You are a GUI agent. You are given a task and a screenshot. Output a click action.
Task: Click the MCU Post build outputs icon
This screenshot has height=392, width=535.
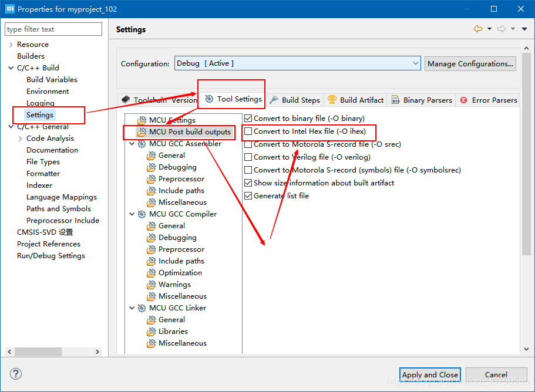142,132
